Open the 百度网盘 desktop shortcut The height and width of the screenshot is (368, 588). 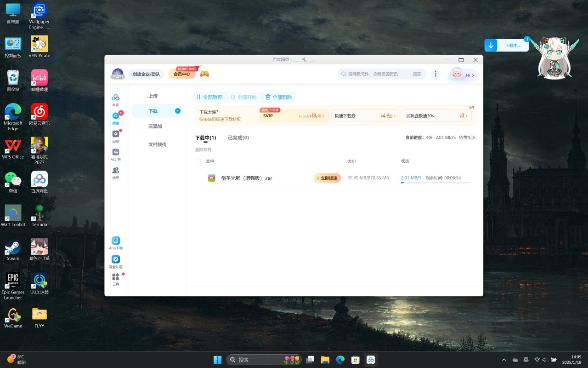(x=39, y=182)
